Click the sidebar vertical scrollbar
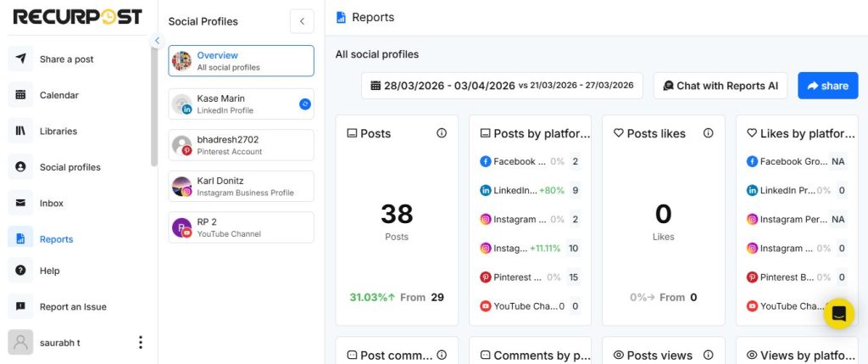This screenshot has height=364, width=868. click(x=154, y=105)
